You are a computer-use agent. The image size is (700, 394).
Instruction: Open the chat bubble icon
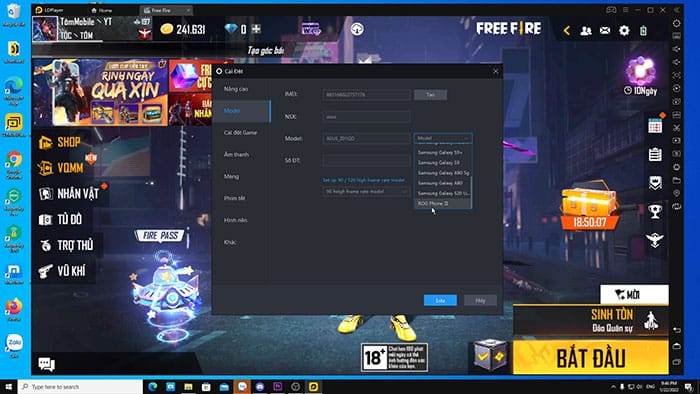pos(46,364)
